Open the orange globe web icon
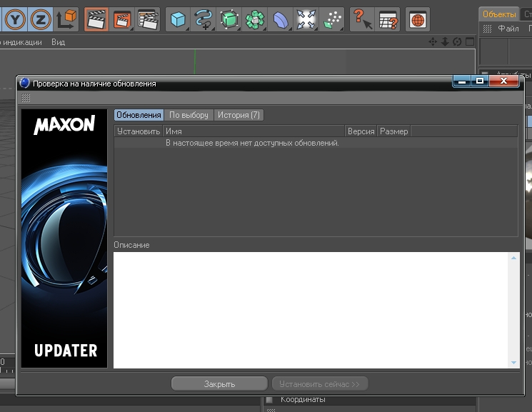This screenshot has width=532, height=412. pyautogui.click(x=418, y=19)
